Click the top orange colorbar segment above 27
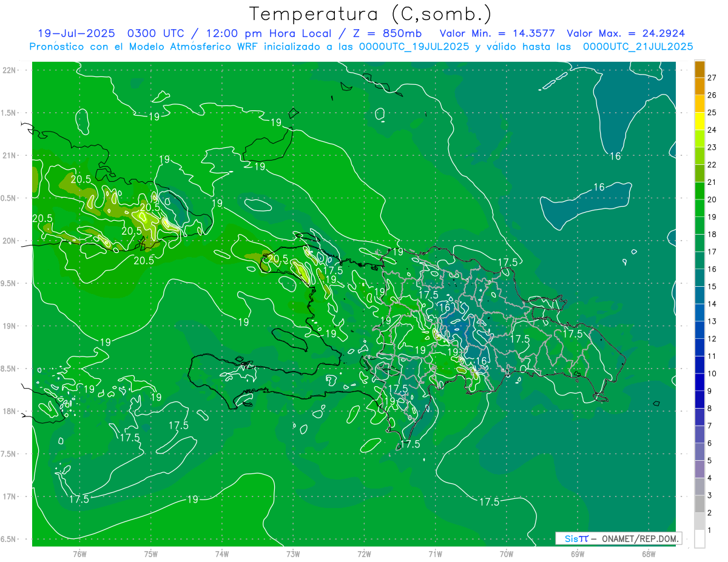This screenshot has height=562, width=728. [699, 69]
